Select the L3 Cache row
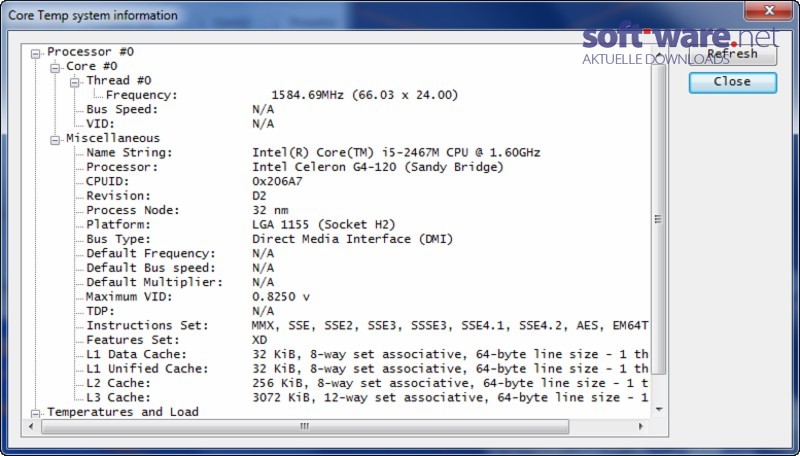Screen dimensions: 800x456 tap(367, 397)
